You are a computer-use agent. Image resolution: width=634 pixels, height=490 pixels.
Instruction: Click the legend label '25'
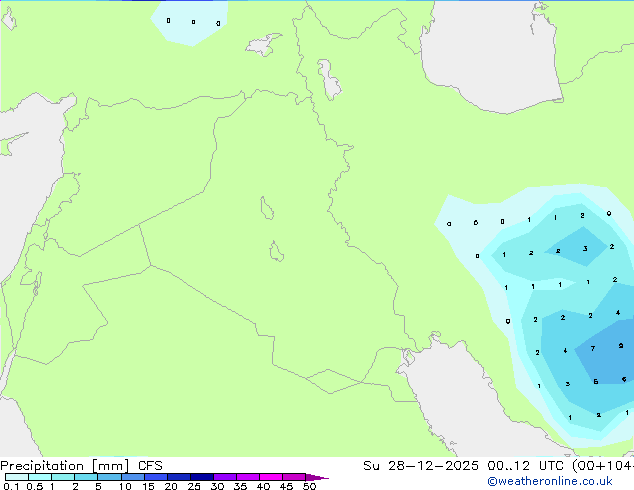click(194, 486)
